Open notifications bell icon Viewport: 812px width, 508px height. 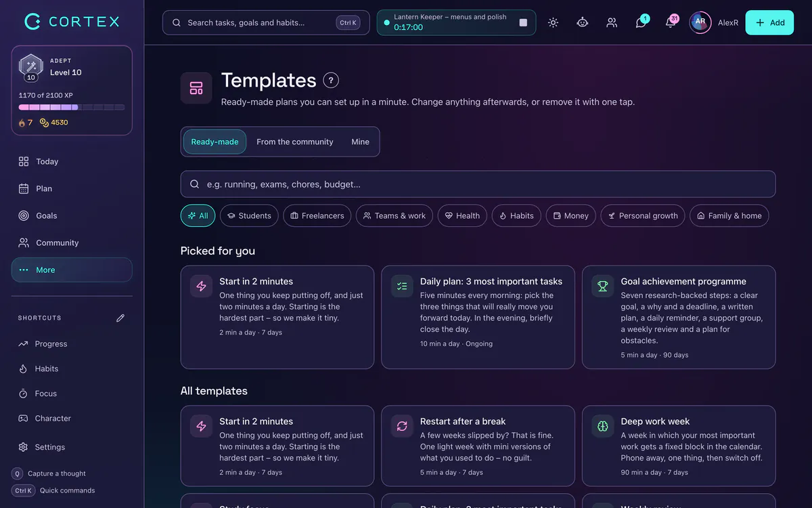click(671, 22)
